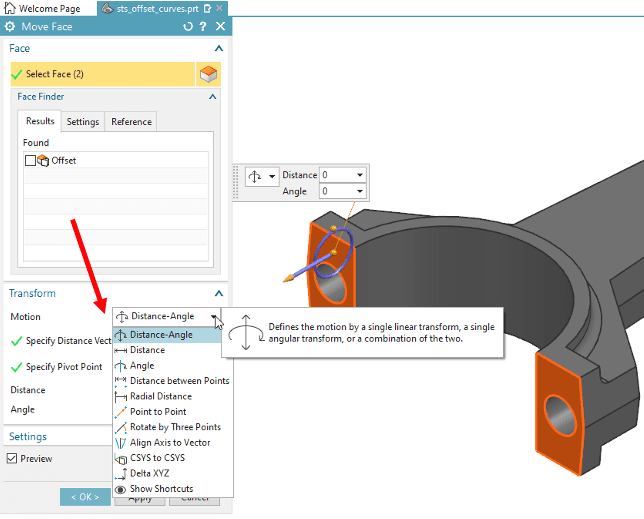Grab the on-screen input box grip handle
Screen dimensions: 644x519
click(x=236, y=183)
